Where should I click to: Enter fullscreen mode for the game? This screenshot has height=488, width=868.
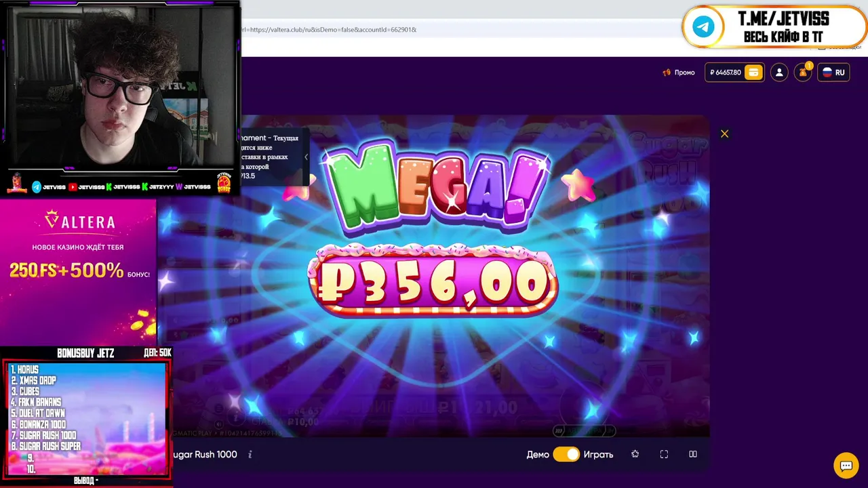click(664, 454)
